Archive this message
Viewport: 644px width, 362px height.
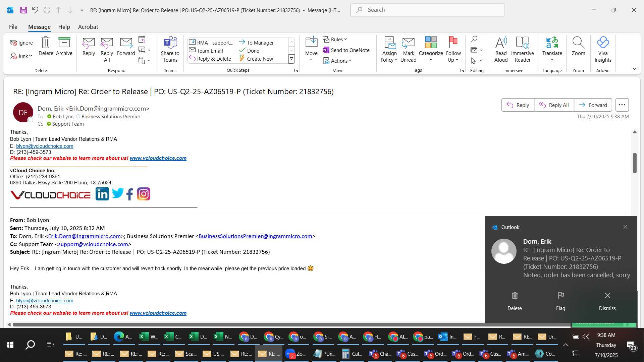[x=64, y=46]
